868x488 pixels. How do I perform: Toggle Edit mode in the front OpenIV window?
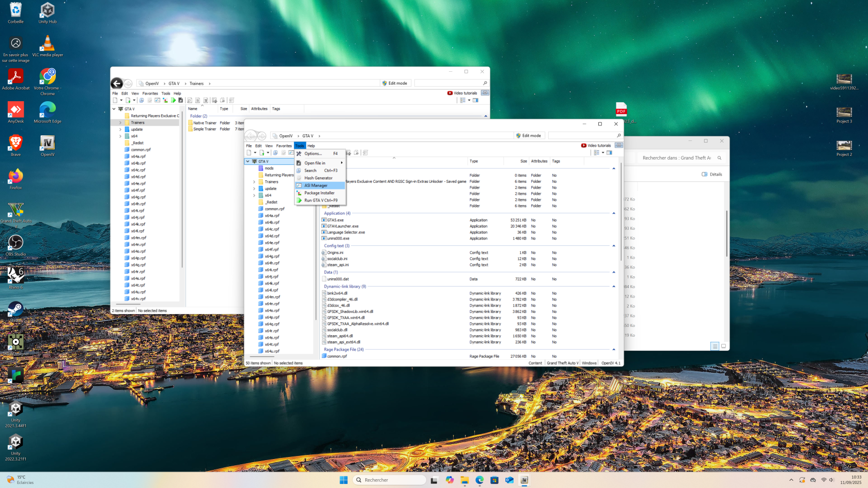(x=529, y=136)
